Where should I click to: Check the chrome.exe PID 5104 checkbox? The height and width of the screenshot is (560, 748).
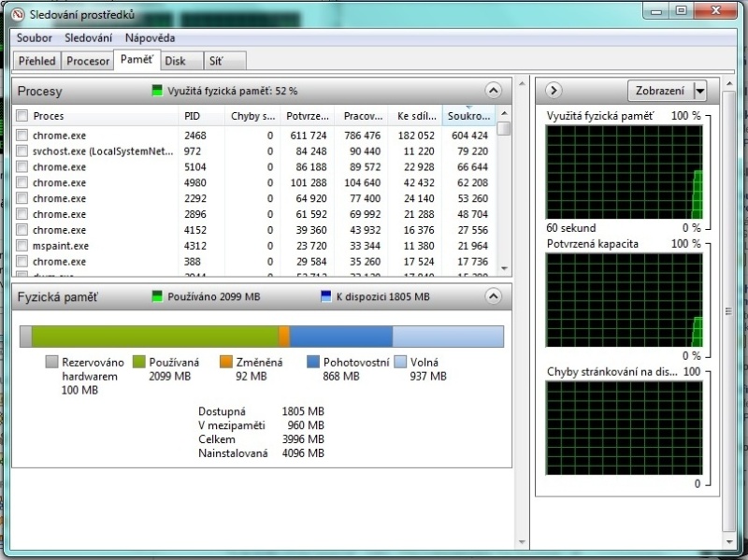pyautogui.click(x=22, y=166)
